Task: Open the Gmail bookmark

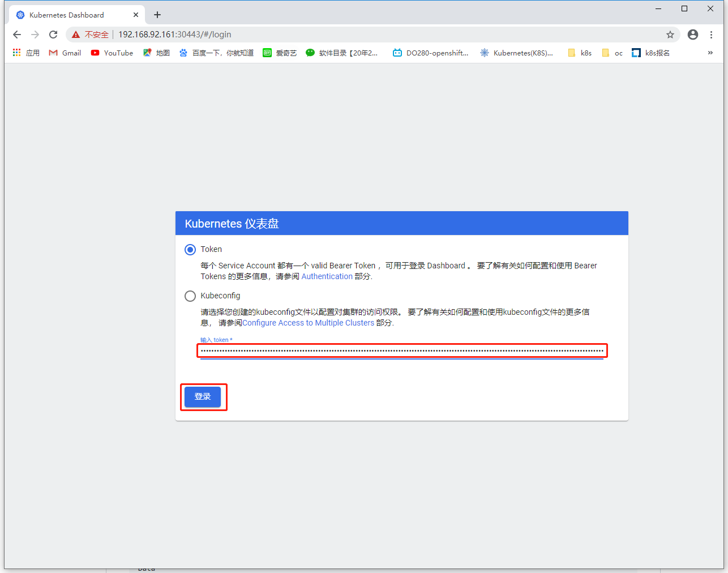Action: pos(65,53)
